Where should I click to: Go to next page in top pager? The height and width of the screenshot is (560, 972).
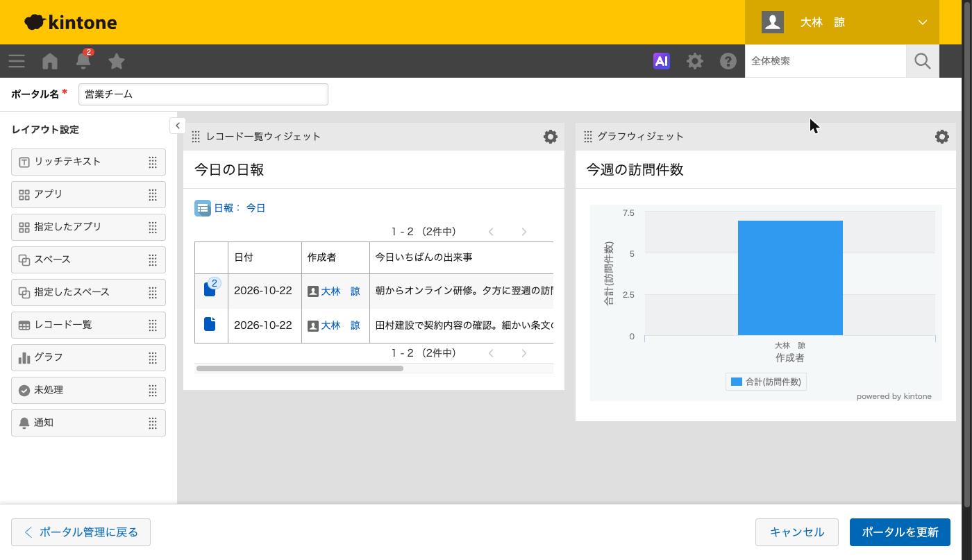click(524, 232)
